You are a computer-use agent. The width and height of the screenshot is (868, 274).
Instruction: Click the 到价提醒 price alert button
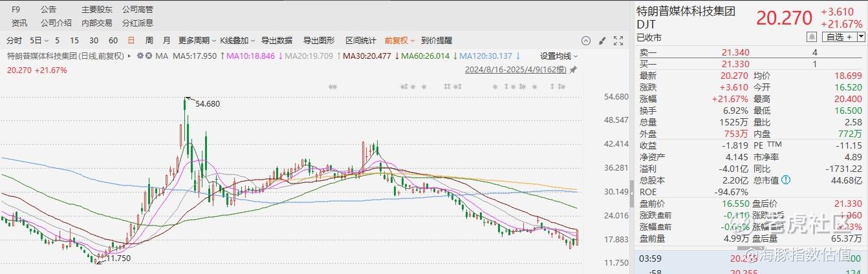click(437, 40)
